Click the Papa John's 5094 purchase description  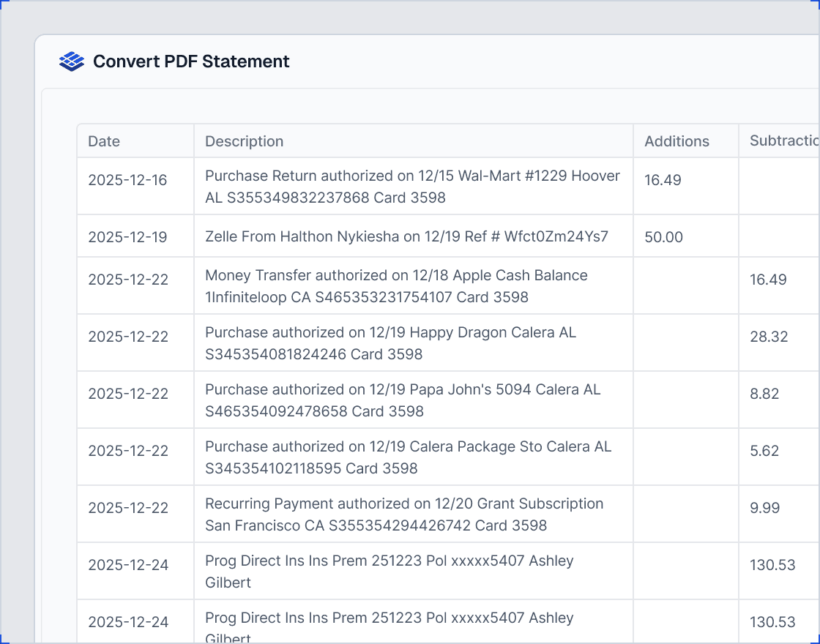(x=403, y=400)
